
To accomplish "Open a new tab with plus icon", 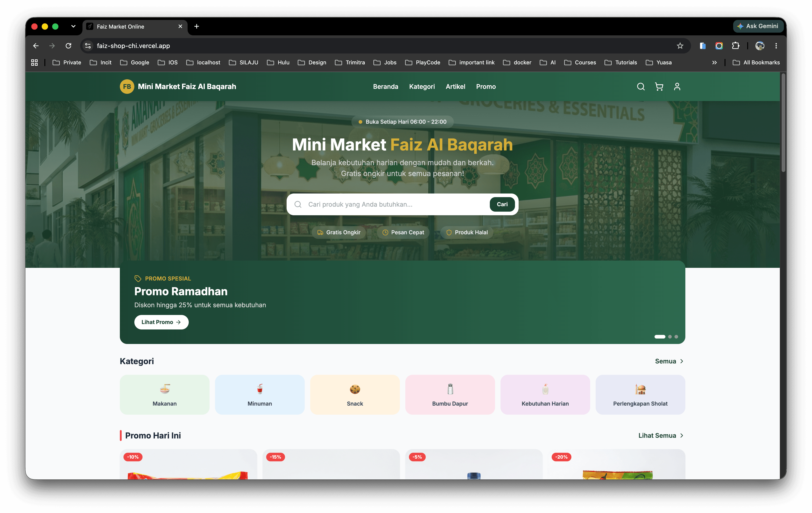I will pyautogui.click(x=197, y=26).
